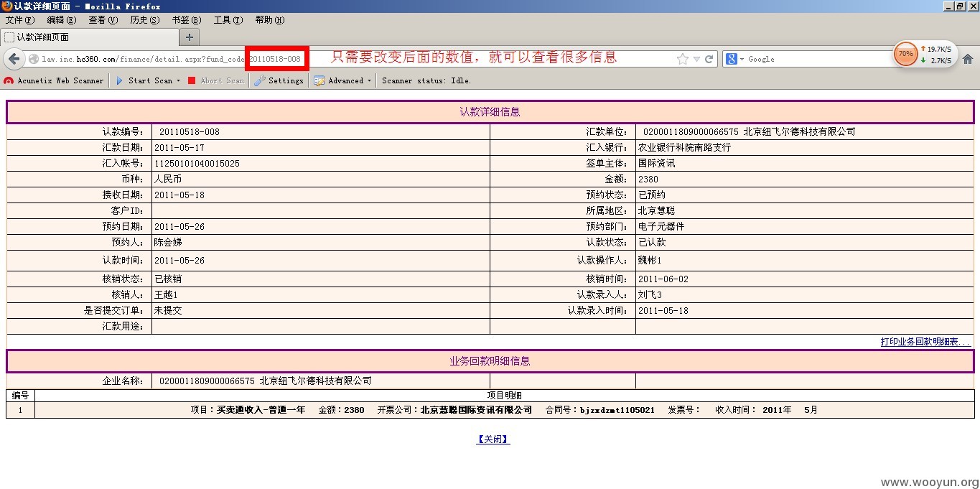Click the globe site identity icon
Screen dimensions: 980x489
[33, 59]
